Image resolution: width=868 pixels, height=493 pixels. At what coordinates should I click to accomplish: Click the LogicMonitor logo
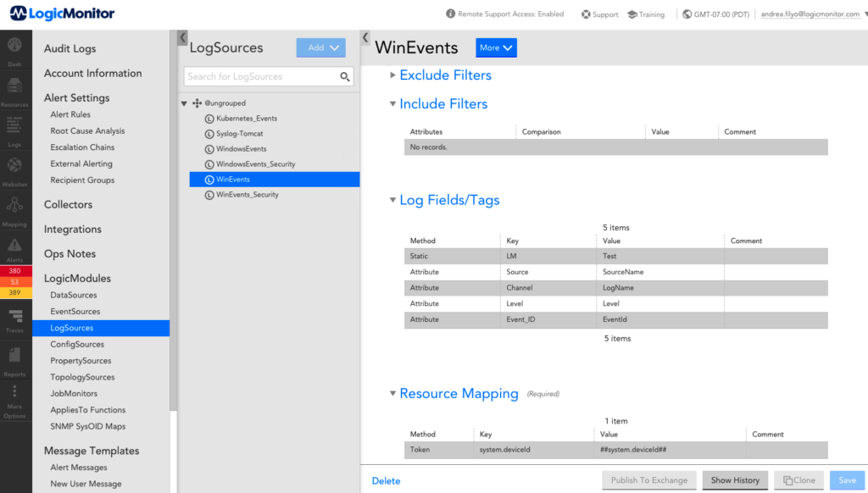click(x=62, y=14)
